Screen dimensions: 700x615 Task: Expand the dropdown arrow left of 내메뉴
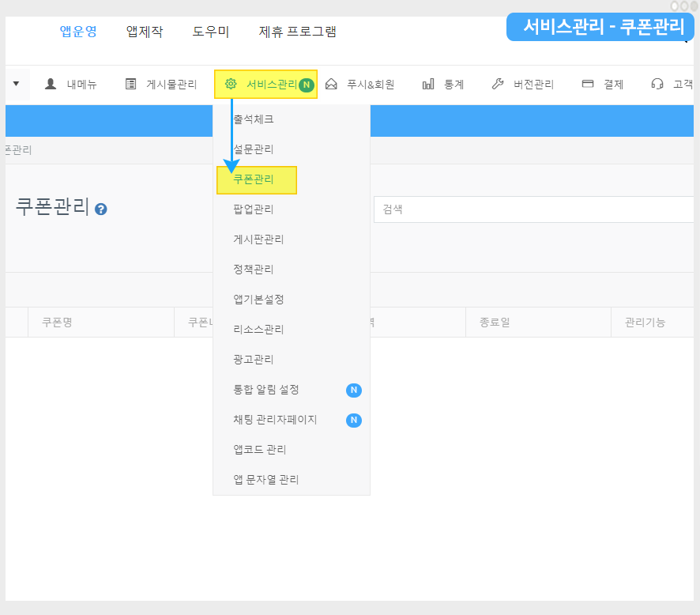click(x=16, y=84)
